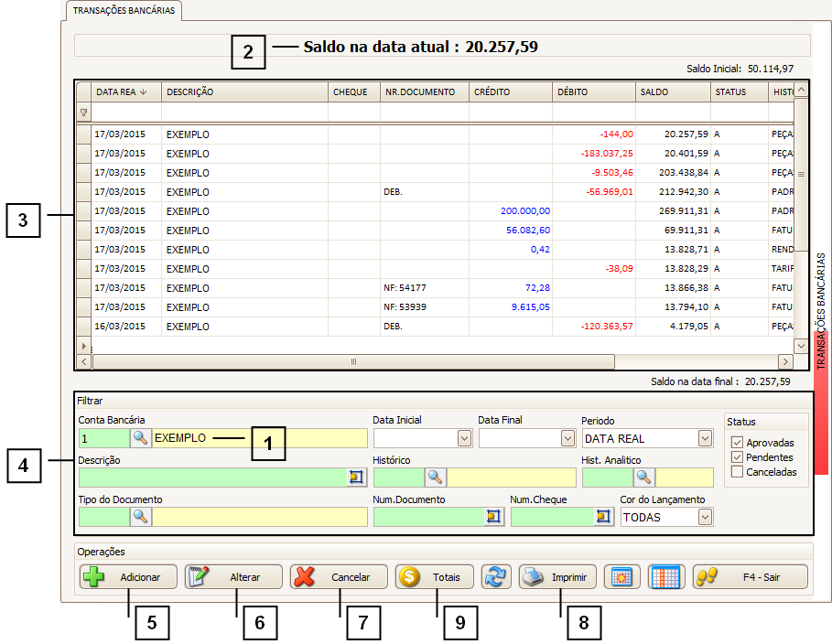The width and height of the screenshot is (832, 644).
Task: Click the grid horizontal scrollbar
Action: (x=352, y=361)
